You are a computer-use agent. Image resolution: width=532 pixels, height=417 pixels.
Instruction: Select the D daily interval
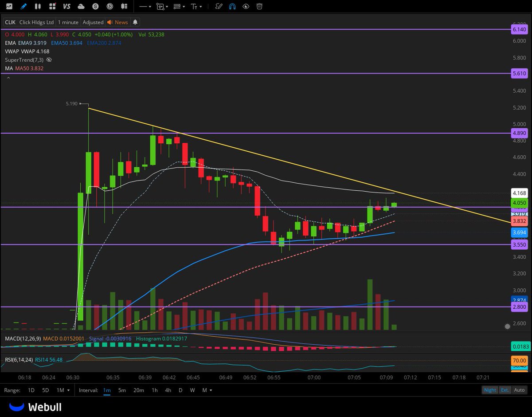(x=180, y=390)
